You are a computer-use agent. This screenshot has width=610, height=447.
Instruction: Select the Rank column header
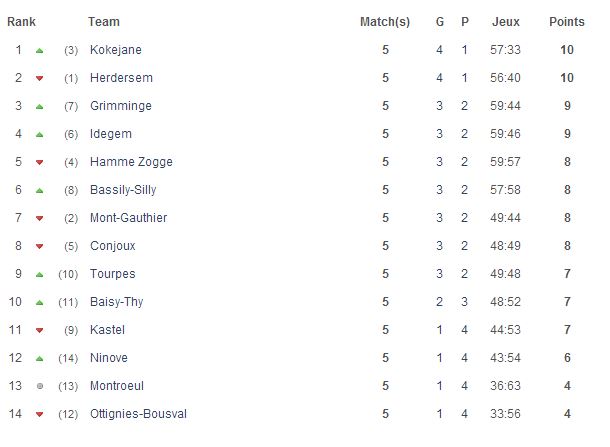click(x=21, y=22)
